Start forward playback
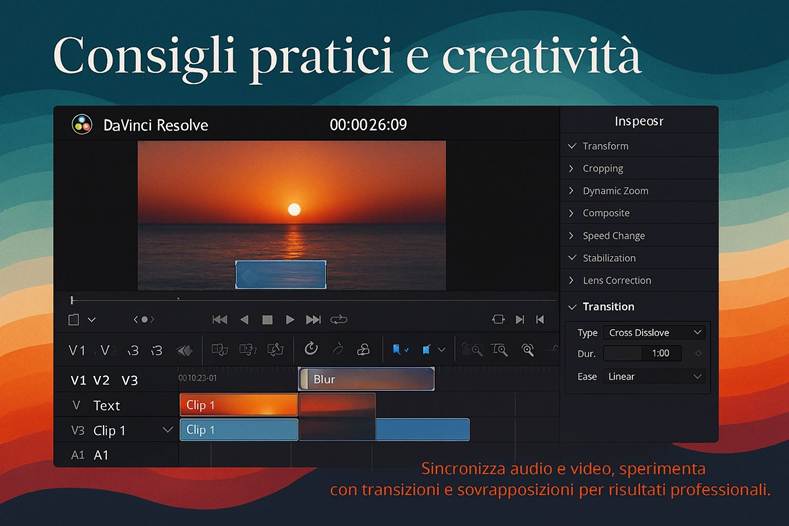 (290, 320)
